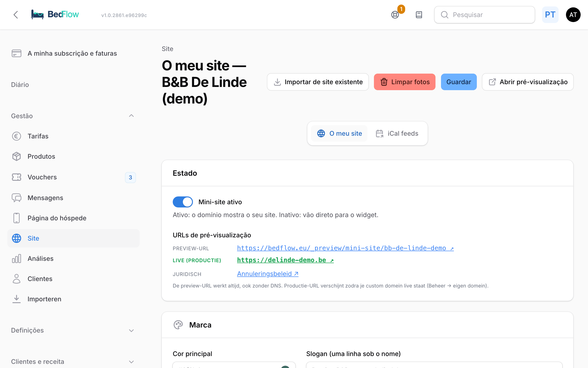Click the box icon for Produtos
The height and width of the screenshot is (368, 588).
pos(17,156)
